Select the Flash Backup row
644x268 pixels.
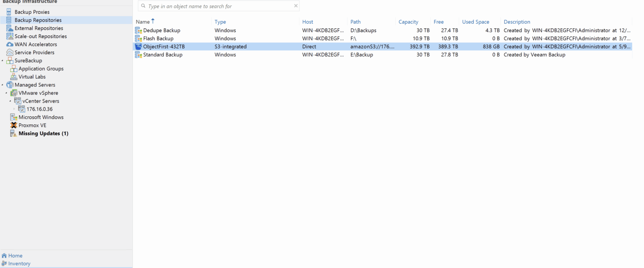tap(382, 39)
